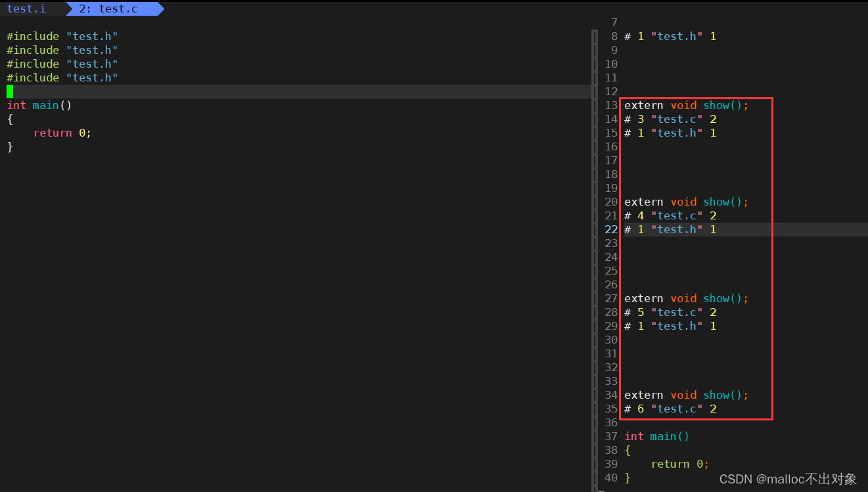The width and height of the screenshot is (868, 492).
Task: Select the '# 4 "test.c" 2' line
Action: click(670, 215)
